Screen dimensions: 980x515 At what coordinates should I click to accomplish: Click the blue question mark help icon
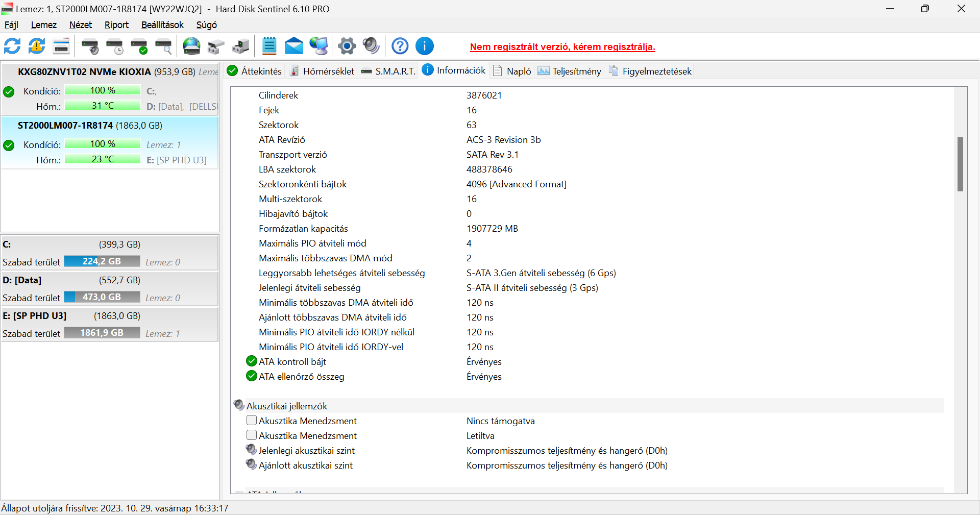(400, 46)
